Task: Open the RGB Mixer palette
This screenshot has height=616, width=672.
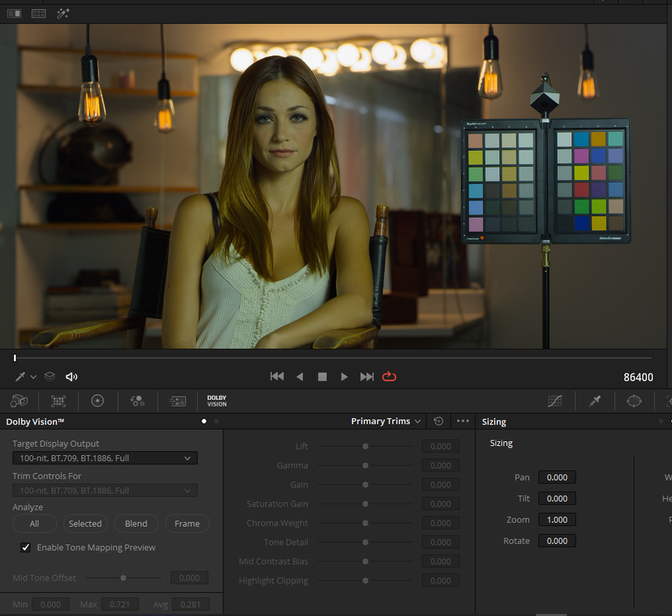Action: click(x=137, y=401)
